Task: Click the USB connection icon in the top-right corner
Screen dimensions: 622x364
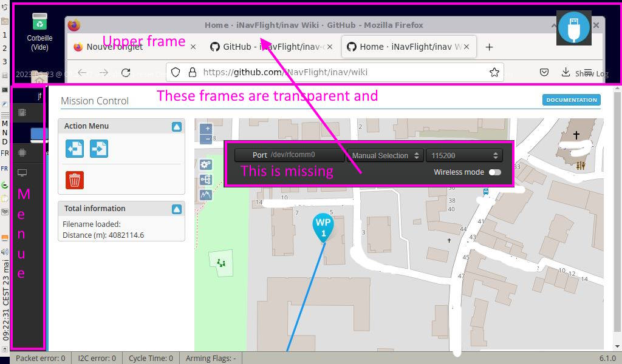Action: pos(573,27)
